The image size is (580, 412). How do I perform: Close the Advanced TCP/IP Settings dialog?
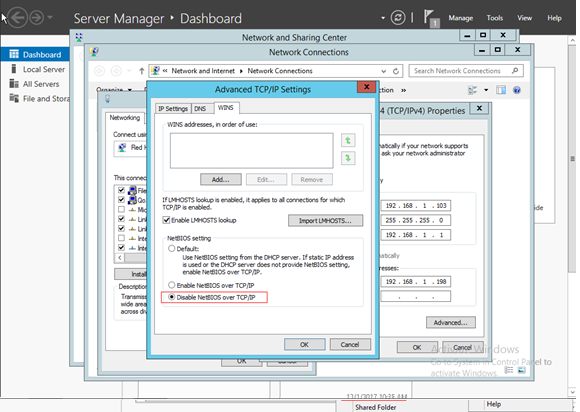(x=367, y=87)
